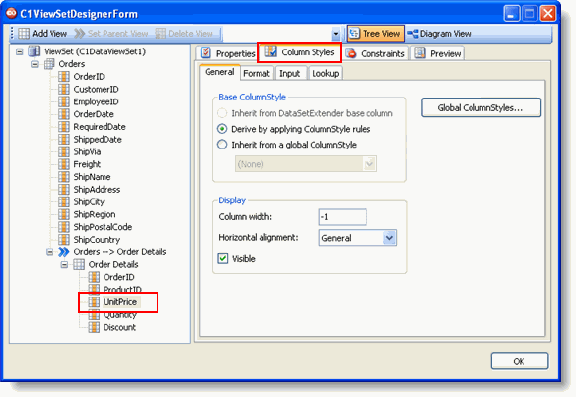The height and width of the screenshot is (397, 576).
Task: Select the Tree View toolbar button
Action: click(375, 34)
